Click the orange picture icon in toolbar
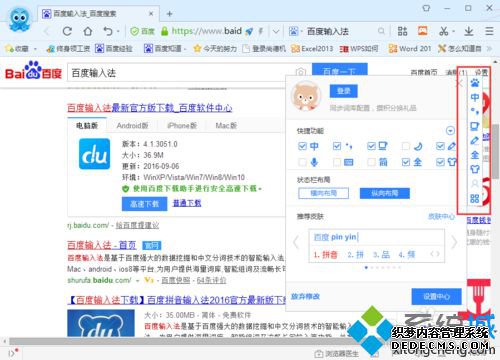Viewport: 500px width, 360px height. point(423,31)
